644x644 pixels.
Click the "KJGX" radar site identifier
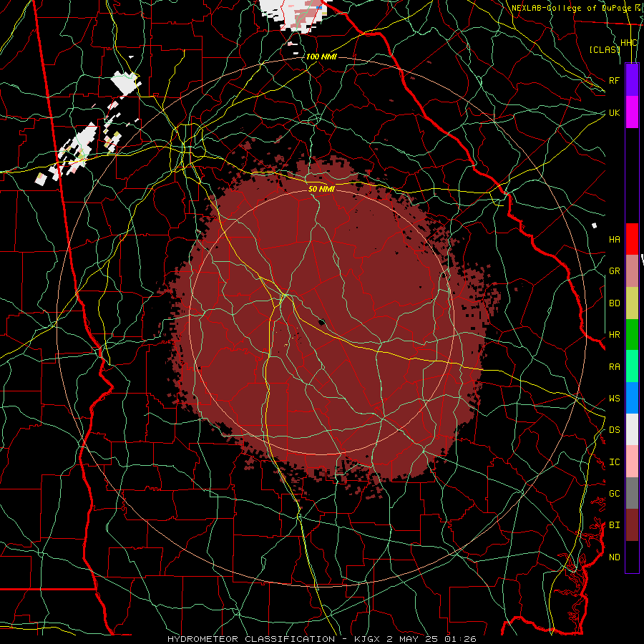[x=368, y=639]
